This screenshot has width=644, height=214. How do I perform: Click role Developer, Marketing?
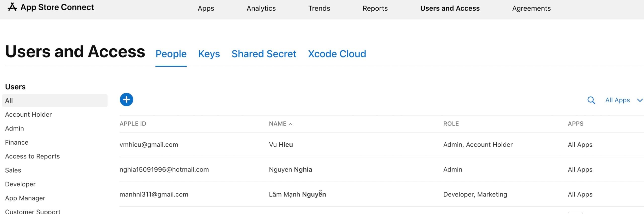[475, 194]
